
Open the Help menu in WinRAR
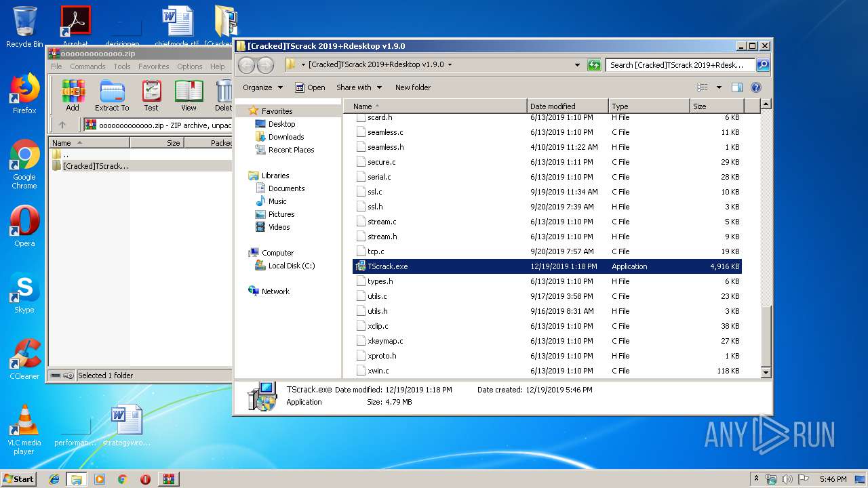218,66
